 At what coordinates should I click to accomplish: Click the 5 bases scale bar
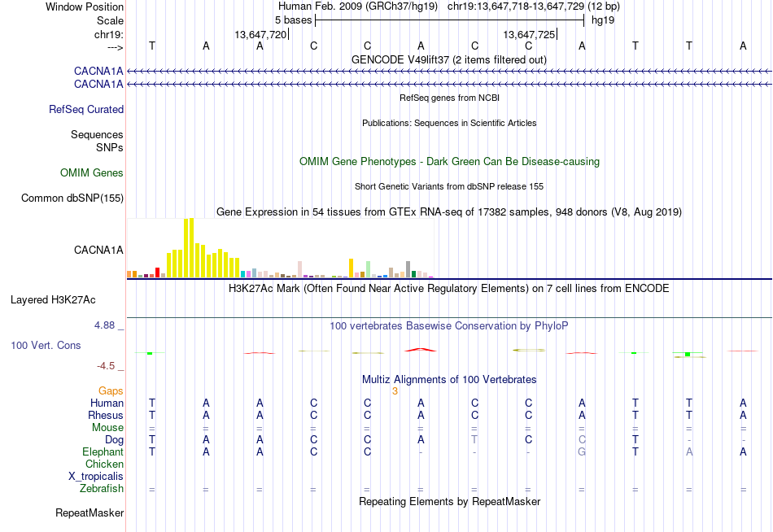[449, 20]
